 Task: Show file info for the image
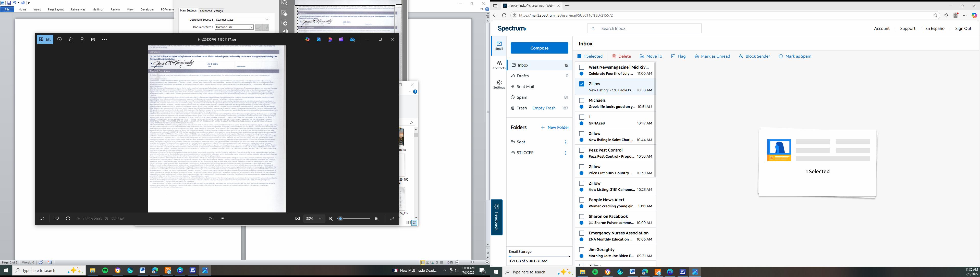[68, 219]
